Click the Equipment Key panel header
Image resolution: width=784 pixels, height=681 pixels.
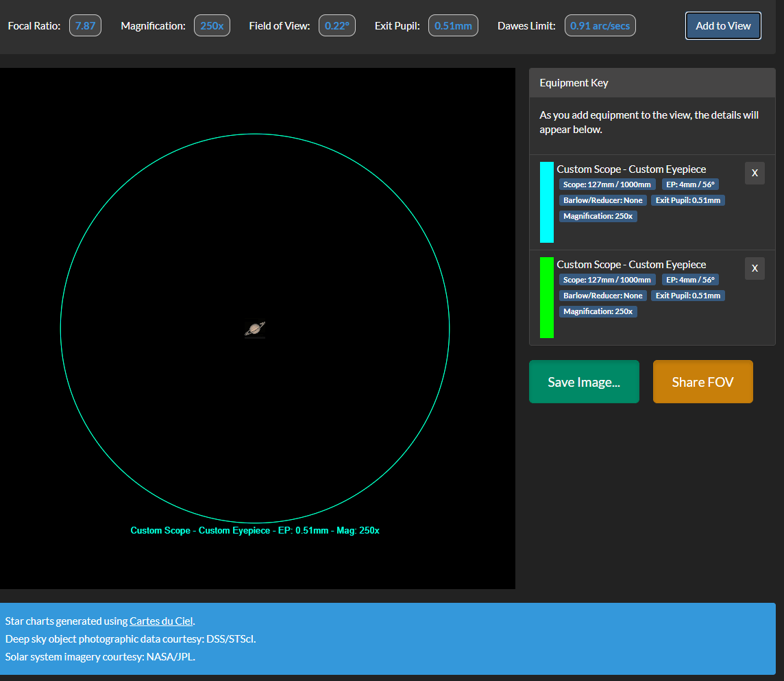[652, 83]
